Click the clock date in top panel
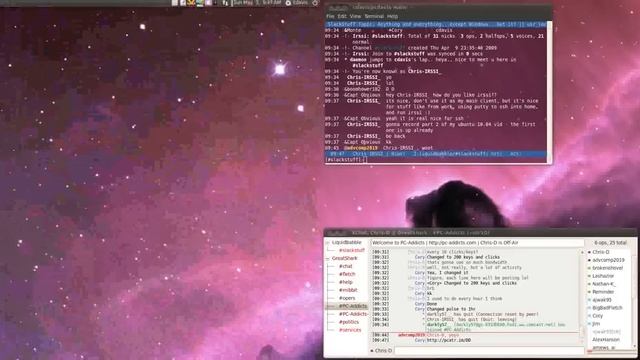 (257, 3)
